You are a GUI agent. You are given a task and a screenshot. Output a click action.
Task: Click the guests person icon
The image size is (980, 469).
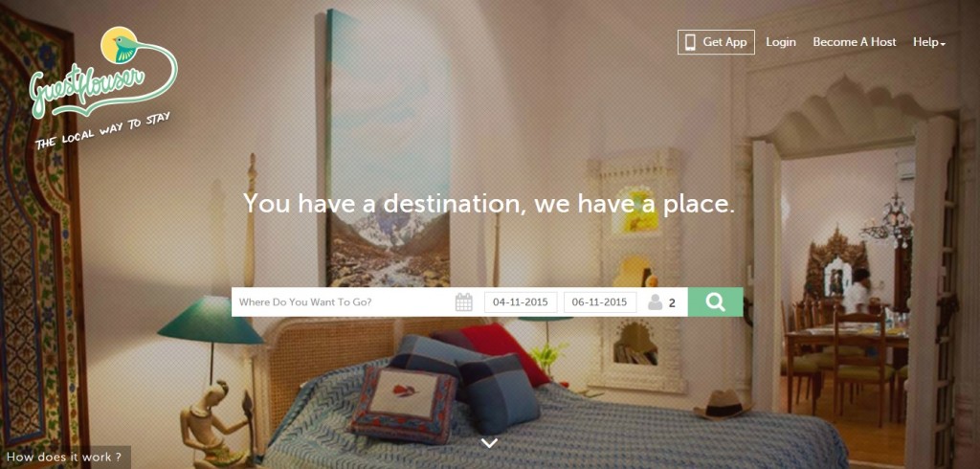[655, 302]
